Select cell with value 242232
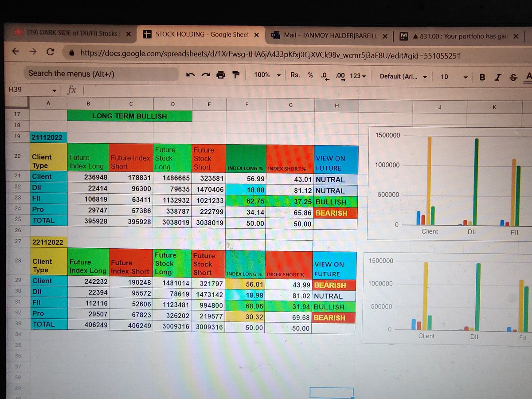Image resolution: width=532 pixels, height=399 pixels. (x=88, y=281)
